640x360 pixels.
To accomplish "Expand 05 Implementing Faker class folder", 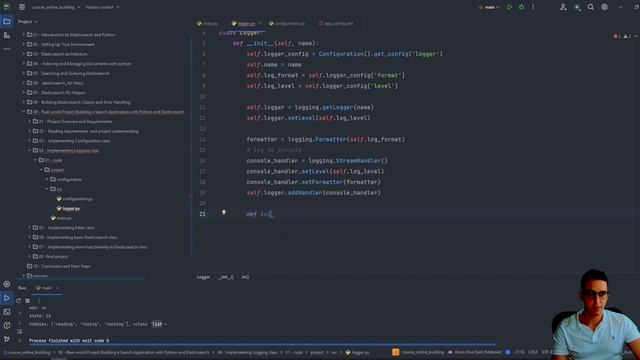I will coord(30,227).
